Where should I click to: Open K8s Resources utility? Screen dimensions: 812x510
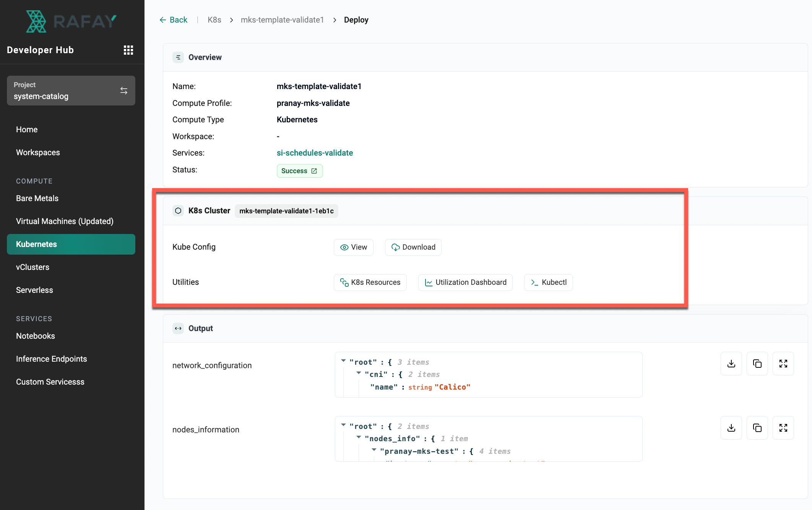370,283
